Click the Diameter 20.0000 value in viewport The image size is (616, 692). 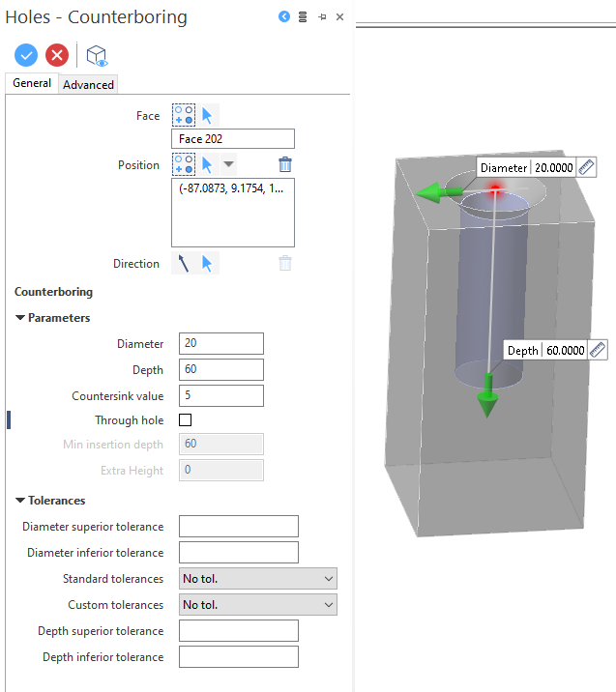554,168
